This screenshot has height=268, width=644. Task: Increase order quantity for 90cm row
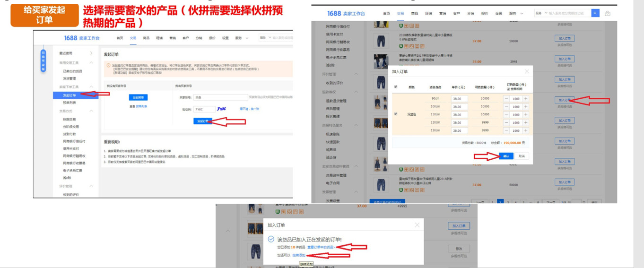(x=525, y=99)
